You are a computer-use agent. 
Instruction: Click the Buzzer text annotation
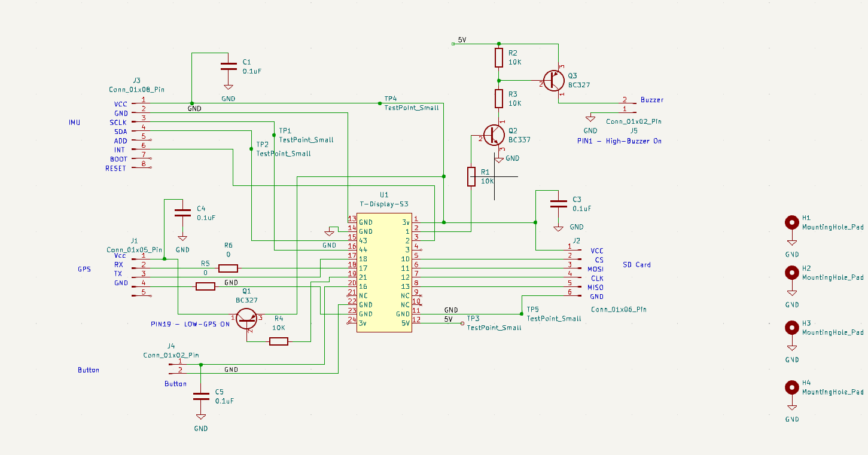pyautogui.click(x=652, y=100)
